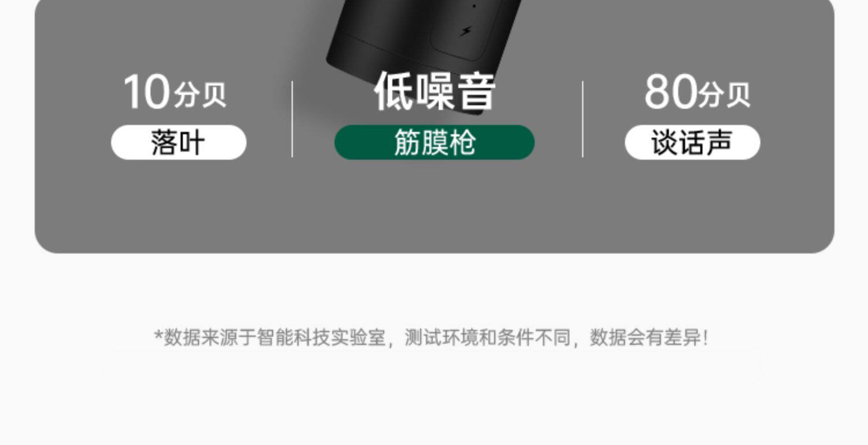Image resolution: width=868 pixels, height=445 pixels.
Task: Click 智能科技实验室 in the footnote
Action: pyautogui.click(x=321, y=337)
